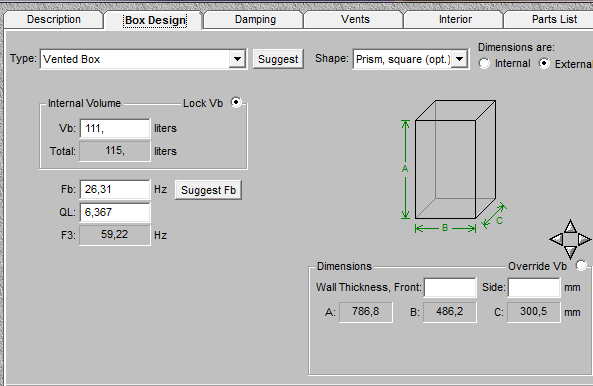
Task: Expand the Shape dropdown list
Action: (x=459, y=59)
